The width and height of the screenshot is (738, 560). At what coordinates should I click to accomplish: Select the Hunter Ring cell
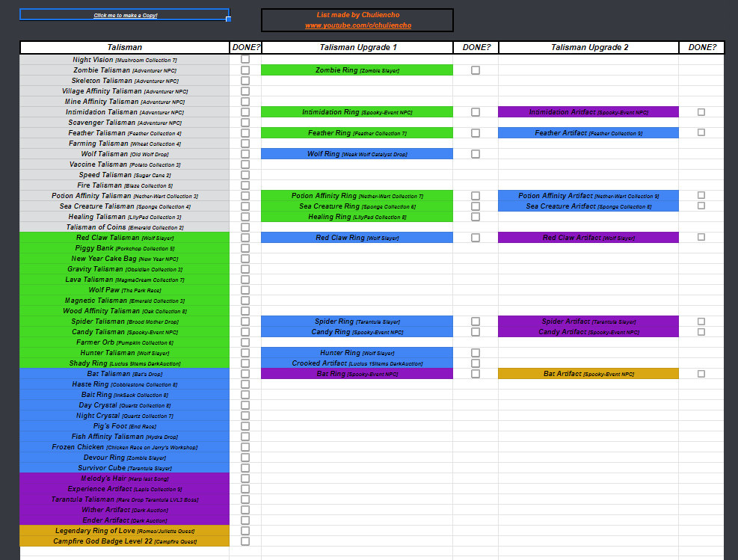click(x=357, y=353)
